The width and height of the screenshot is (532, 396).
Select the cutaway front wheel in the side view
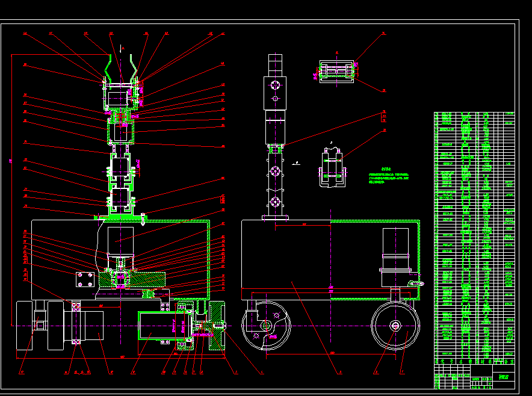[266, 326]
